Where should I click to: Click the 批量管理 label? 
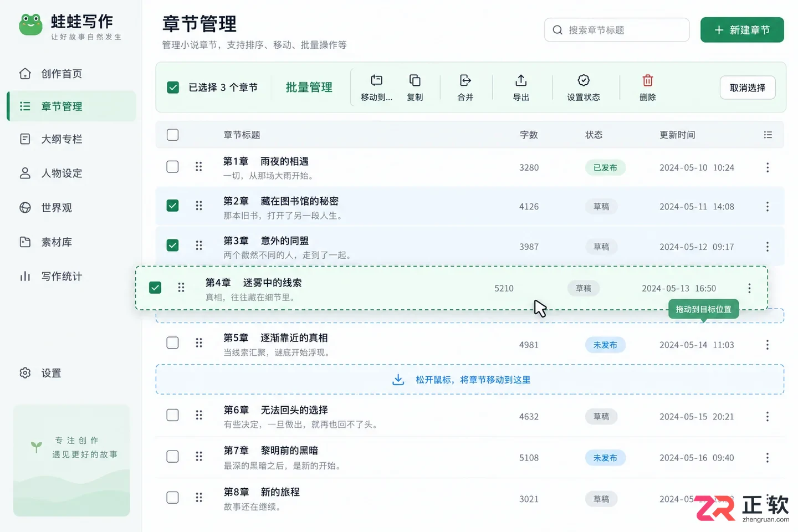309,88
